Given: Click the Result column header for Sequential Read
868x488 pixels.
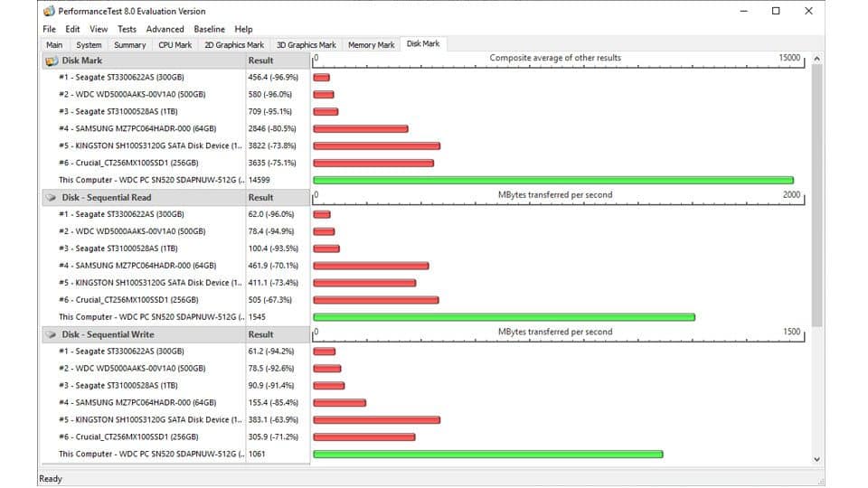Looking at the screenshot, I should pos(260,197).
